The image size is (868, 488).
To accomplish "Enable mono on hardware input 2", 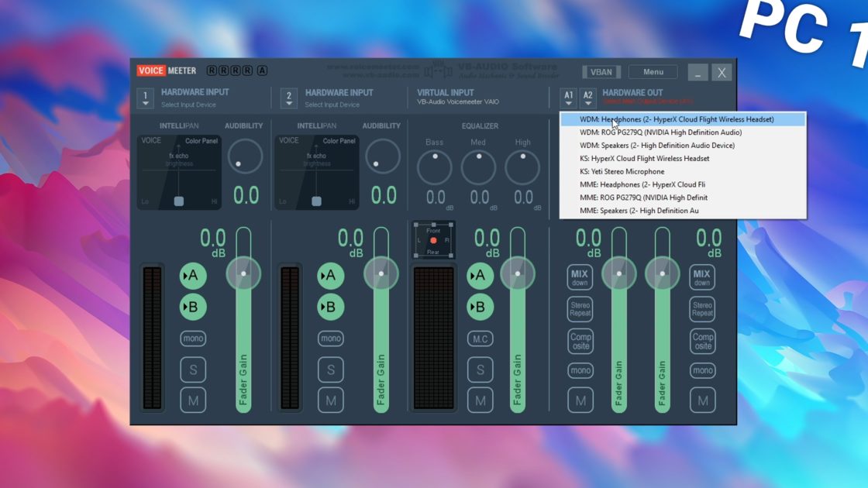I will 330,338.
